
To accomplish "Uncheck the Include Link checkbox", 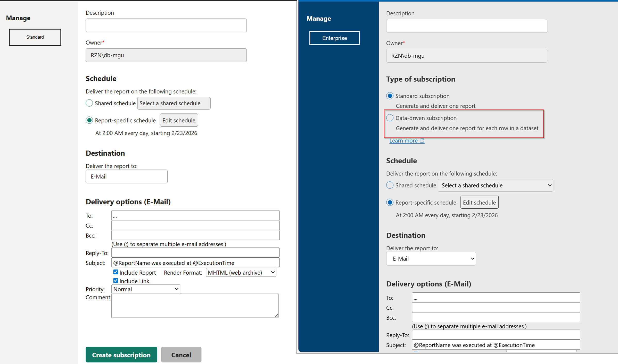I will [116, 281].
